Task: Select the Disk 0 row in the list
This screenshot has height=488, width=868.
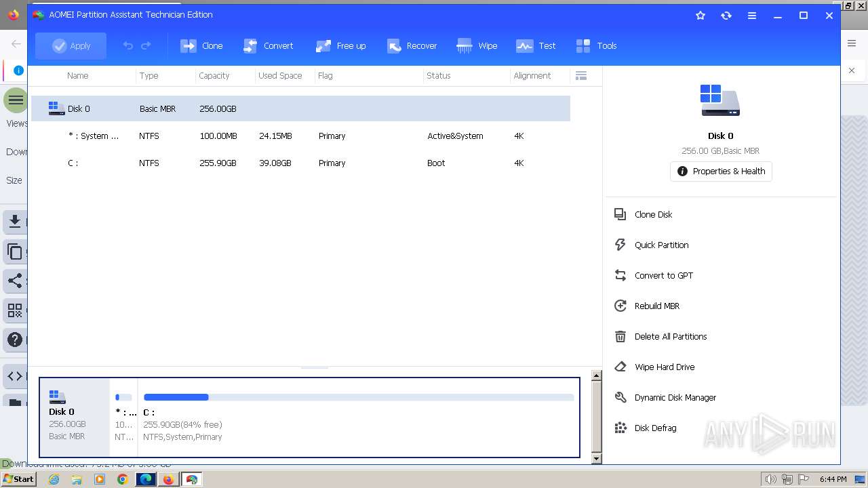Action: click(300, 108)
